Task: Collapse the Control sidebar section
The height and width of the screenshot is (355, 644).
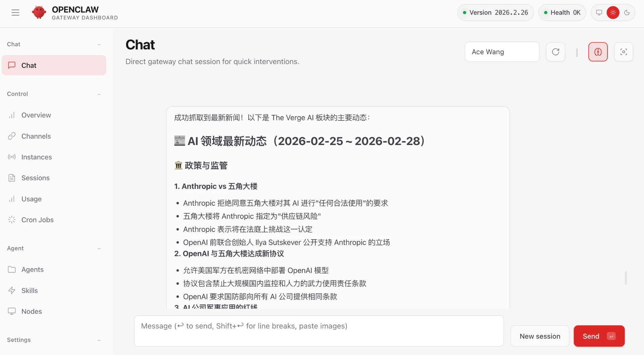Action: pos(99,94)
